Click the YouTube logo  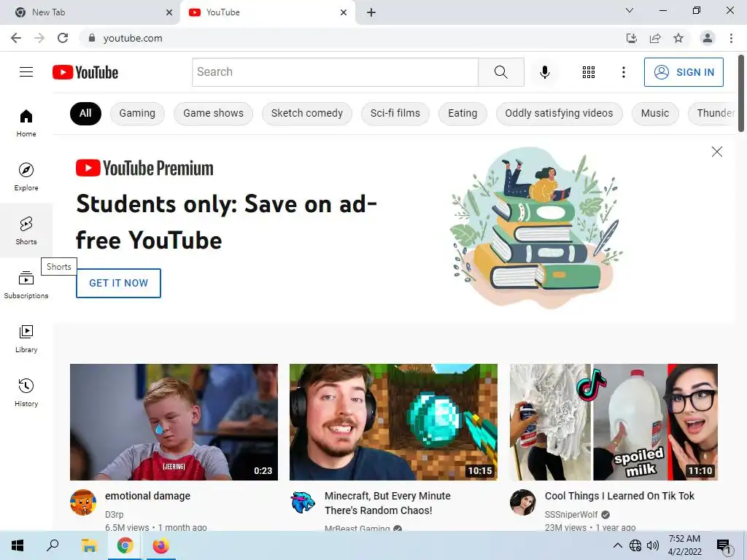[85, 72]
